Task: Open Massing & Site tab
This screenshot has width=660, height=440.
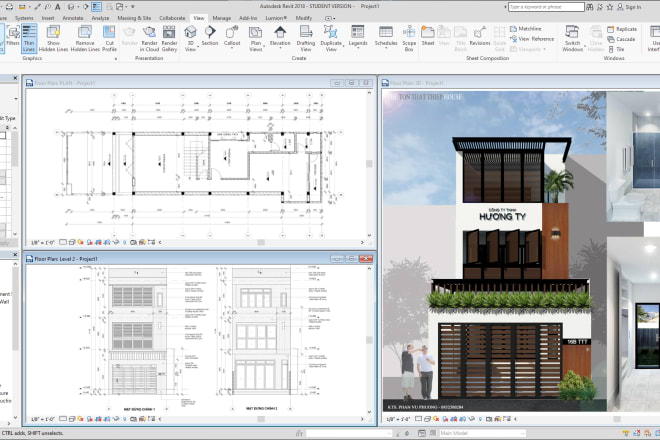Action: coord(134,18)
